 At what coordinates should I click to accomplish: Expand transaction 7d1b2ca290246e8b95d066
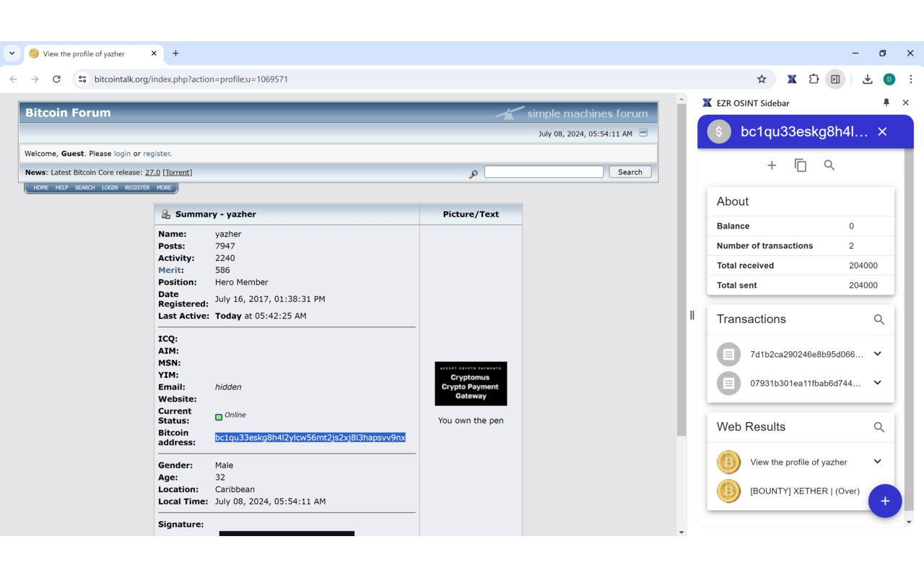pyautogui.click(x=876, y=354)
